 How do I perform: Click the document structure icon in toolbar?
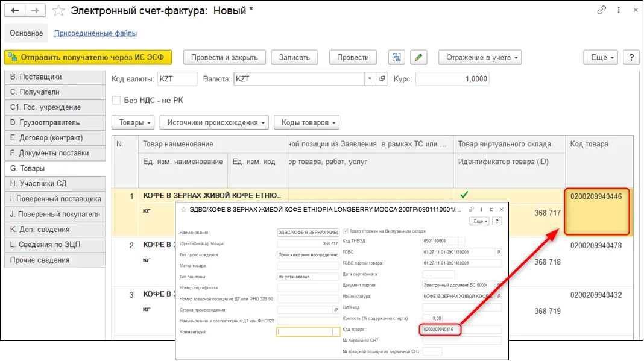coord(396,57)
